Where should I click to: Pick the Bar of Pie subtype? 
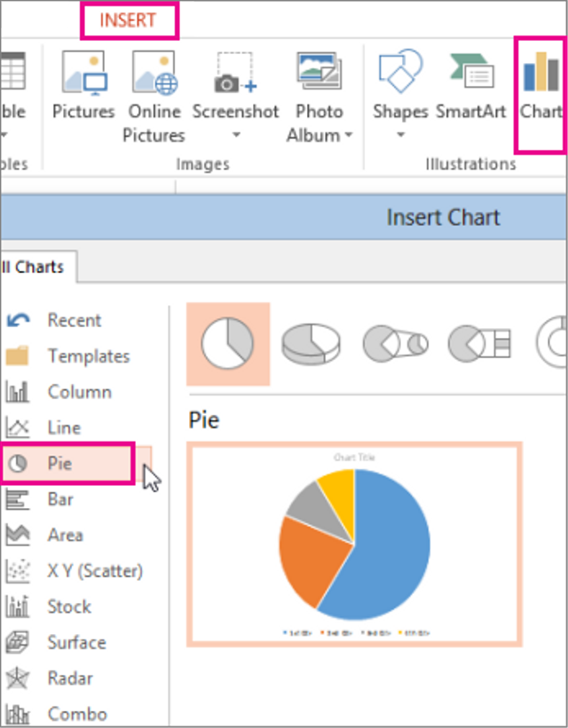479,343
